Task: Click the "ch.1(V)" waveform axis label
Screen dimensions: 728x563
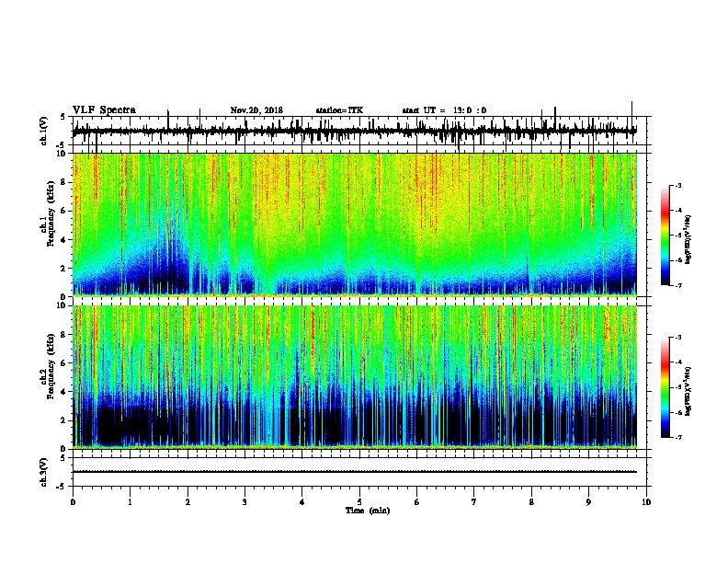Action: 43,131
